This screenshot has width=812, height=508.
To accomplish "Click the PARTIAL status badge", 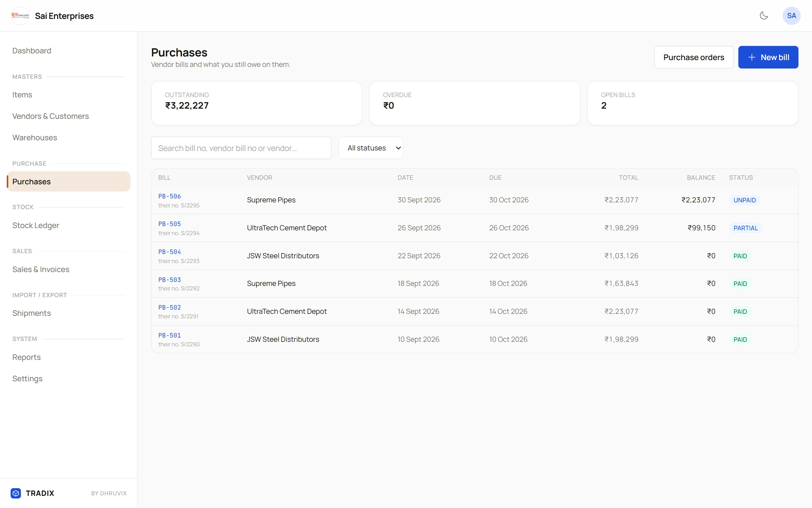I will click(745, 228).
